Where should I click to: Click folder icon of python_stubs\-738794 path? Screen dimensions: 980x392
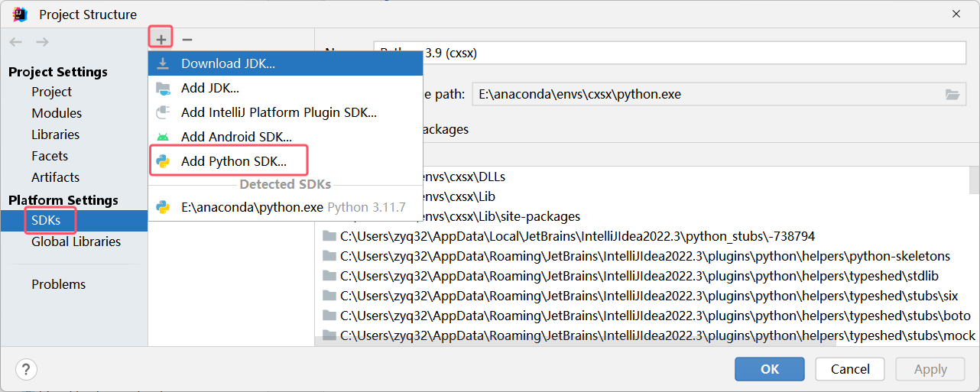click(329, 236)
